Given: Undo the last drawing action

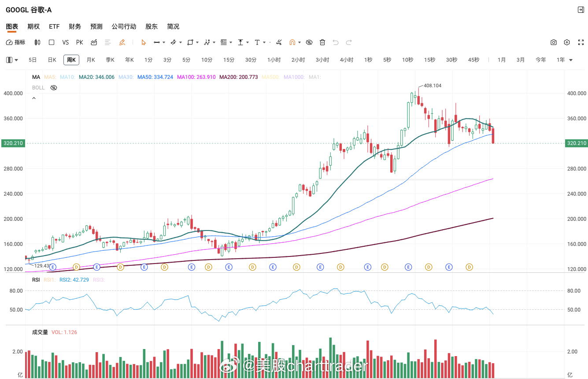Looking at the screenshot, I should pos(336,42).
